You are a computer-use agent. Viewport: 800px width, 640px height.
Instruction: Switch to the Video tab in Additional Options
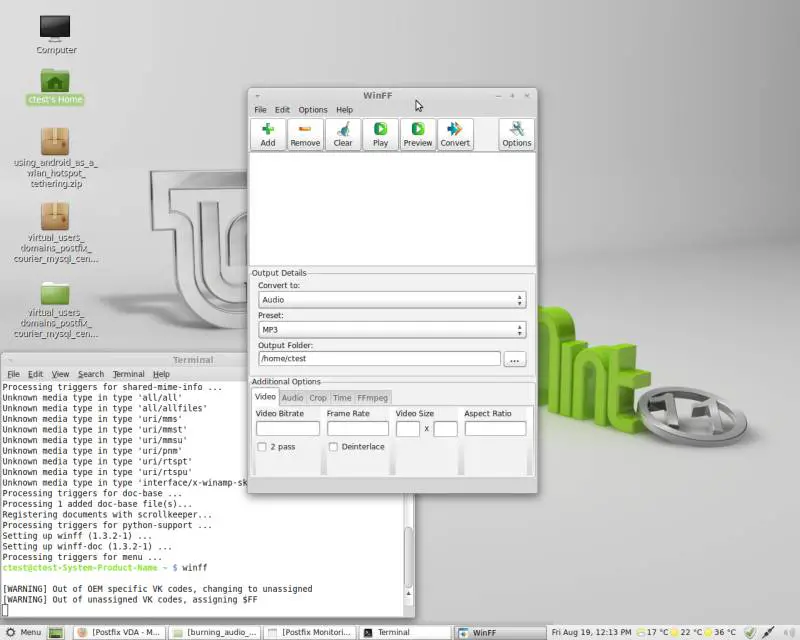click(265, 397)
